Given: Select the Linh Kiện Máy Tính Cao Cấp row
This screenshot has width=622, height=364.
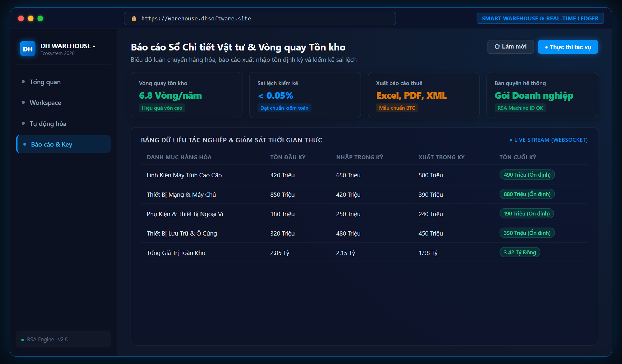Looking at the screenshot, I should (364, 175).
